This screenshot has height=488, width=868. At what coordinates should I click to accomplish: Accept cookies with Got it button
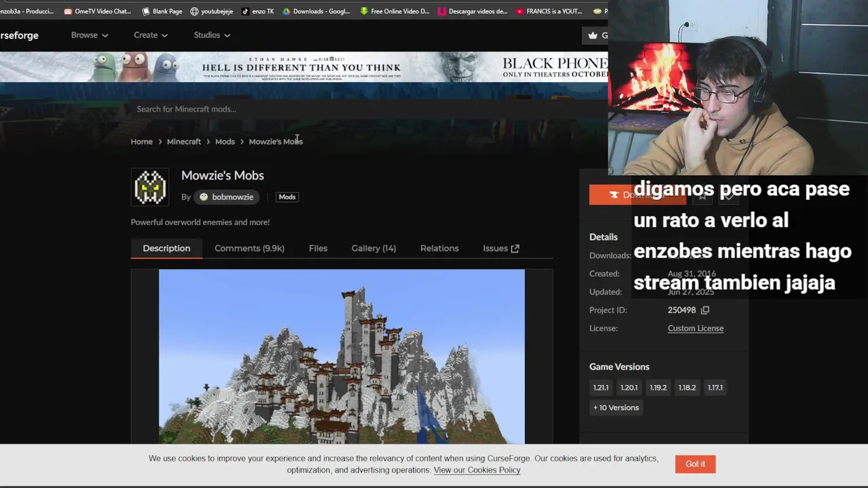coord(695,464)
